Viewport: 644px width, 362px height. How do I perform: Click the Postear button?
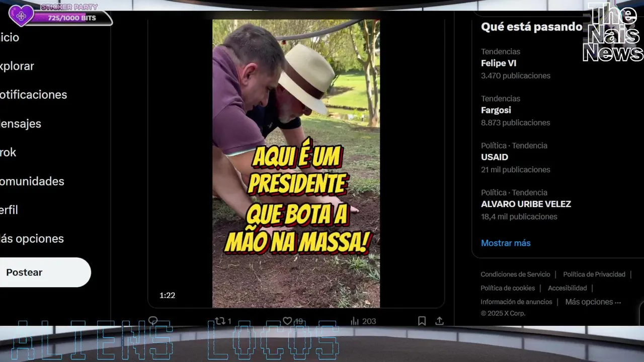click(45, 272)
